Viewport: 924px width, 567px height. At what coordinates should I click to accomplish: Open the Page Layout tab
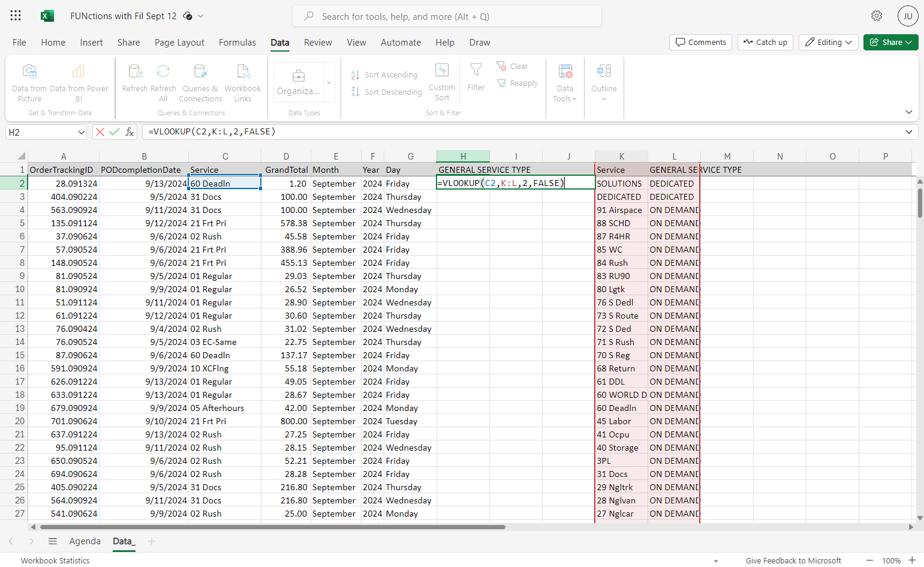pos(179,43)
